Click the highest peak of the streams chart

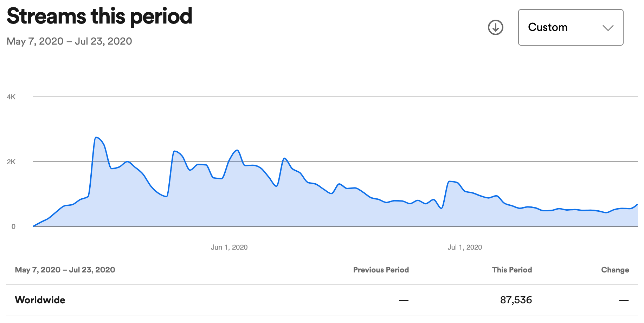(96, 137)
